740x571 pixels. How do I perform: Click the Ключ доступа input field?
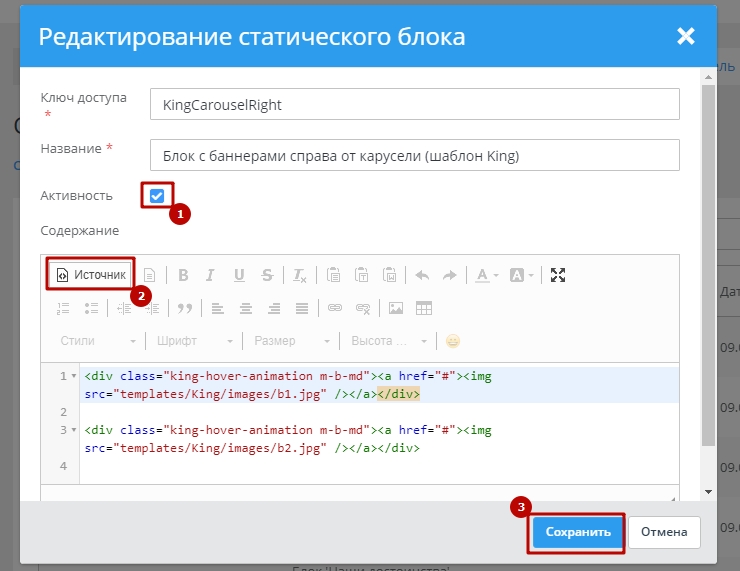pos(414,104)
